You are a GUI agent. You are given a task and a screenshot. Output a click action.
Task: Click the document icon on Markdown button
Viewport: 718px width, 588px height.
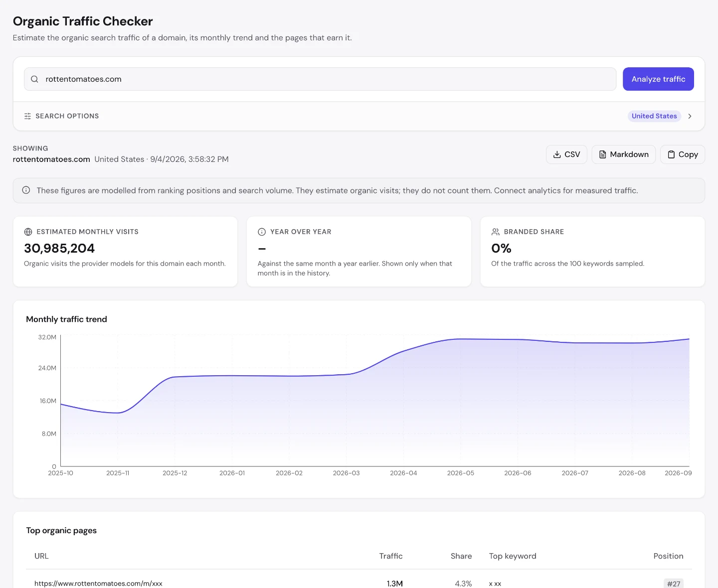(x=602, y=154)
